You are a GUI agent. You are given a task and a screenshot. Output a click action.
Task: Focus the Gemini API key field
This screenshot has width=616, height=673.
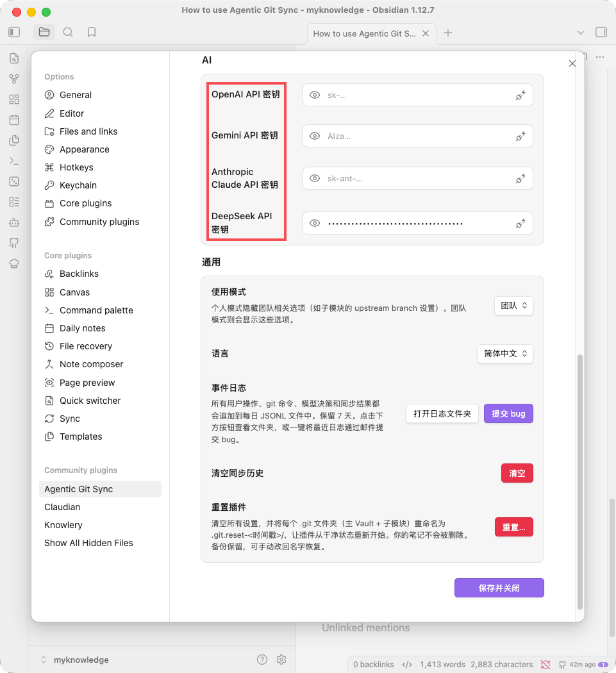(x=418, y=136)
